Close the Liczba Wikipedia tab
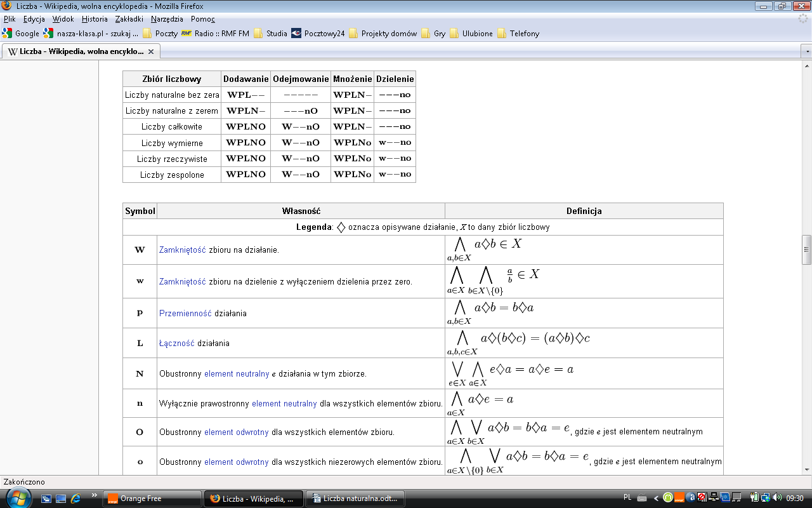Image resolution: width=812 pixels, height=508 pixels. [150, 51]
